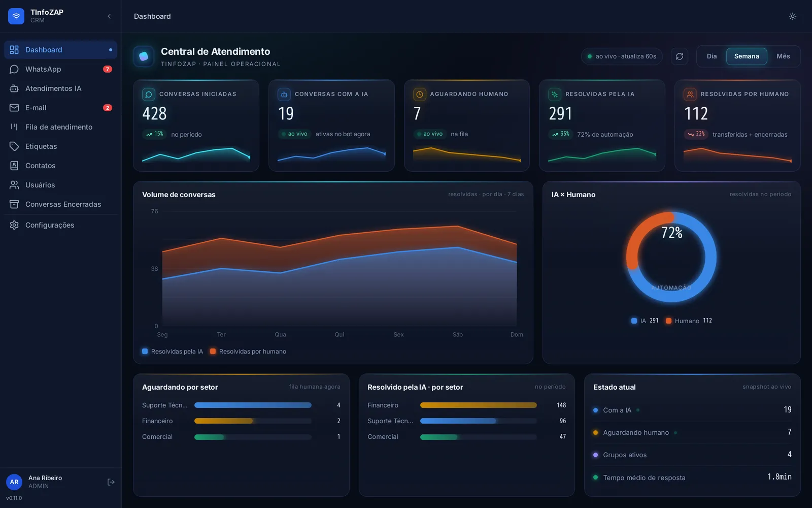Viewport: 812px width, 508px height.
Task: Click the 72% donut chart
Action: 671,257
